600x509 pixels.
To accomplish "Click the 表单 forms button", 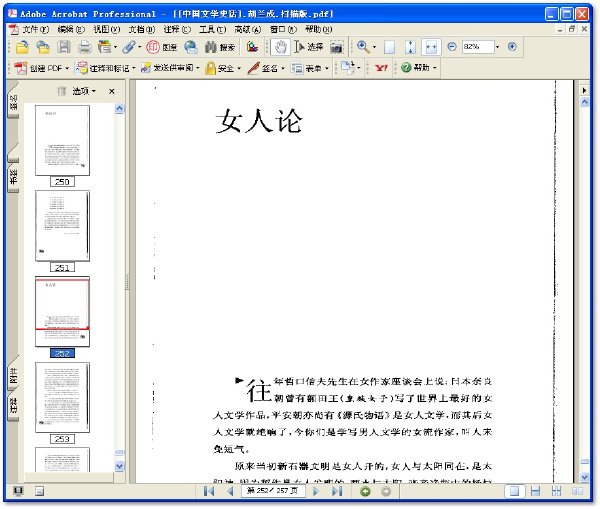I will 307,68.
